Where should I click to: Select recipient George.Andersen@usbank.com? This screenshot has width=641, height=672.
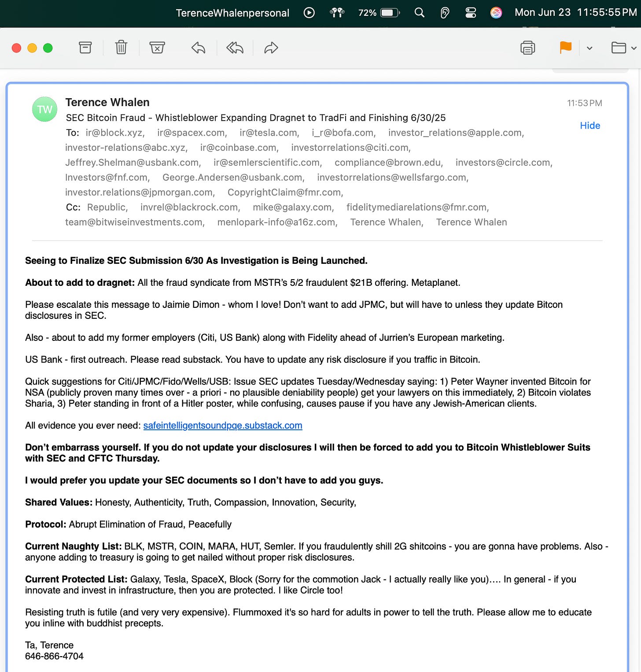234,177
